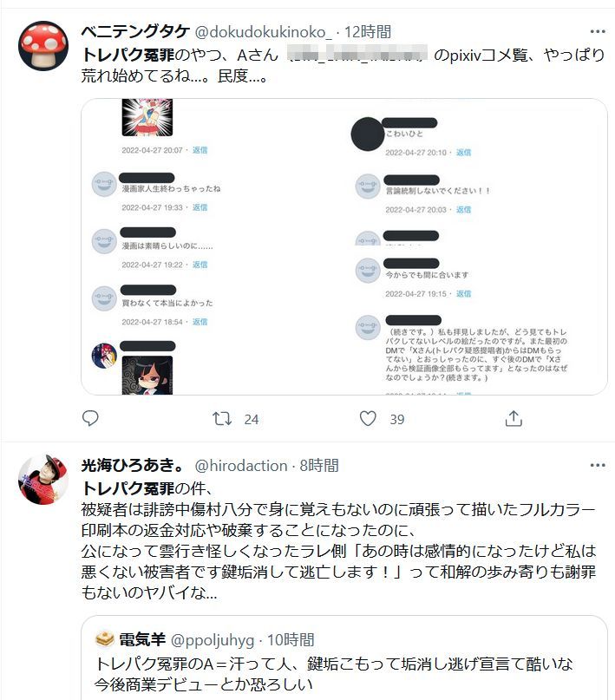Click the reply icon under the first tweet

click(90, 418)
